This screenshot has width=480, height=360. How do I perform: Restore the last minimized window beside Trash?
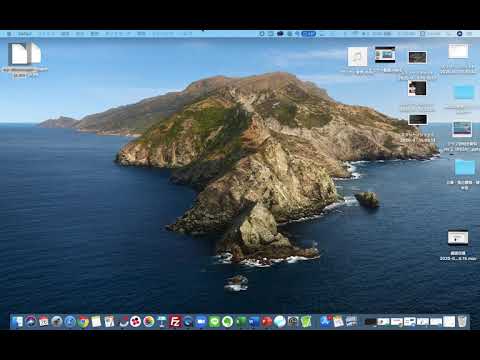[x=449, y=322]
